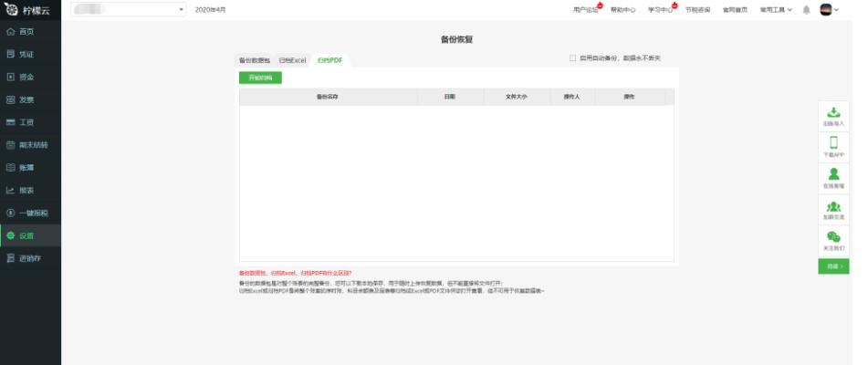The height and width of the screenshot is (365, 868).
Task: Expand the user account menu arrow
Action: click(836, 10)
